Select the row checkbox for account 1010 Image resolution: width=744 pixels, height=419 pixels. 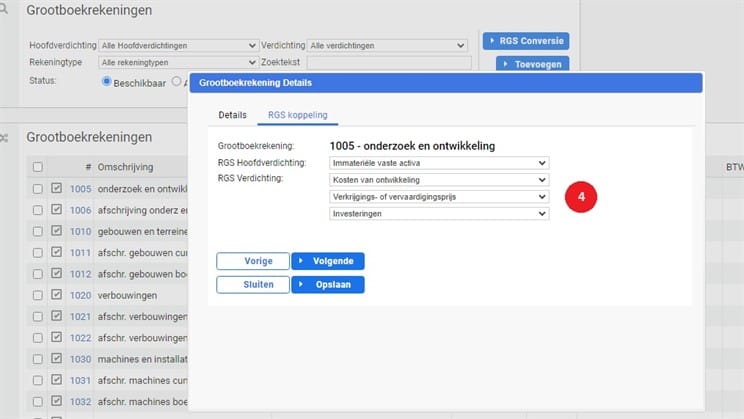click(x=37, y=232)
